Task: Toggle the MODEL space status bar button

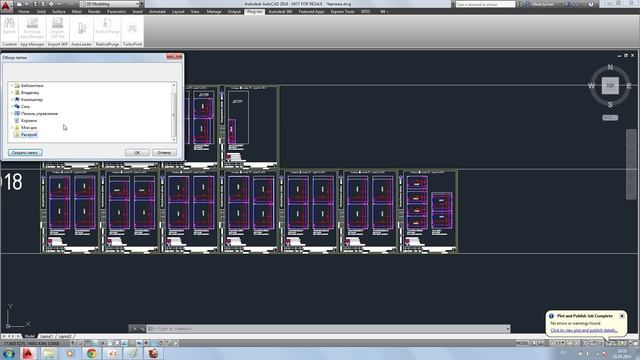Action: [522, 343]
